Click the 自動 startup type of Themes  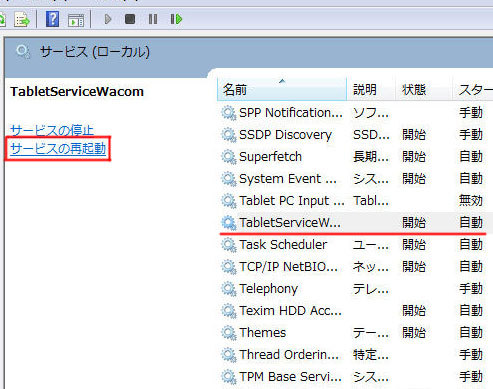(x=471, y=333)
